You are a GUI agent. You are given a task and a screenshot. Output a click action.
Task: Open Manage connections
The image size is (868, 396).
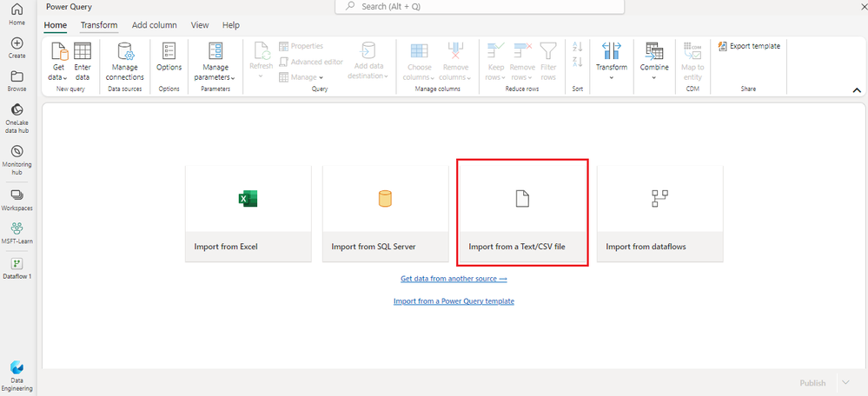coord(124,62)
